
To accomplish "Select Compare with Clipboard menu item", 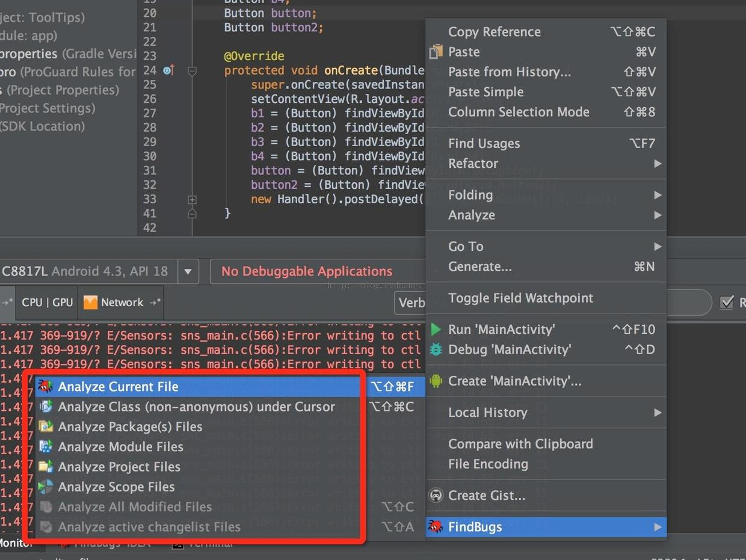I will point(546,444).
